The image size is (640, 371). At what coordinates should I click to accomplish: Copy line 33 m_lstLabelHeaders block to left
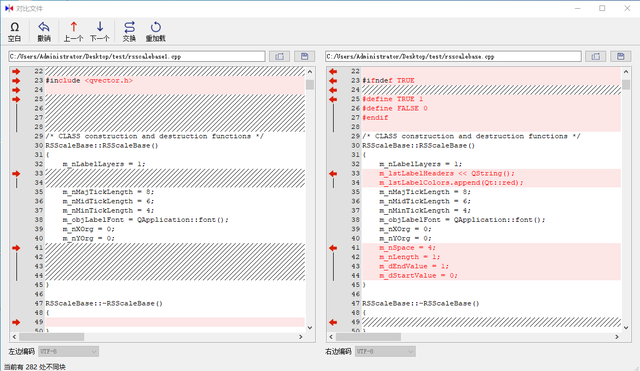pos(333,173)
